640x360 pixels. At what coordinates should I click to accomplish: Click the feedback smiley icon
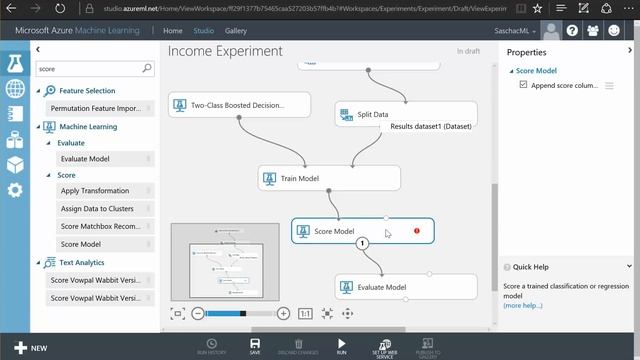613,31
